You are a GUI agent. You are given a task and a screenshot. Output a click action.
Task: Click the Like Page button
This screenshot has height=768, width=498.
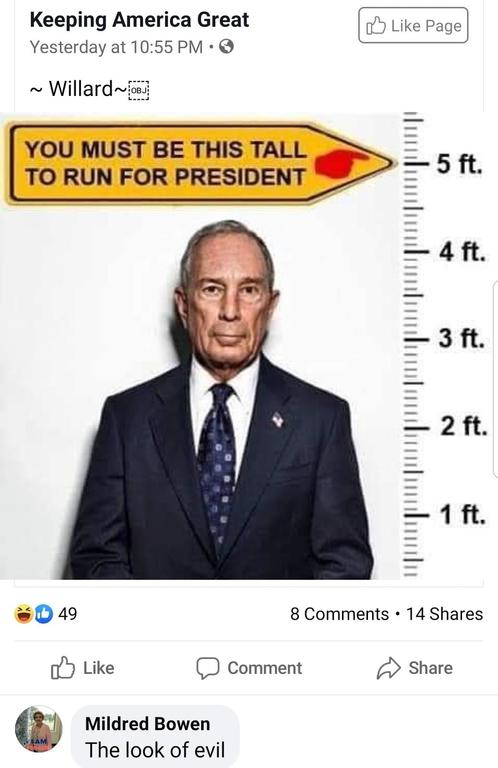coord(413,25)
